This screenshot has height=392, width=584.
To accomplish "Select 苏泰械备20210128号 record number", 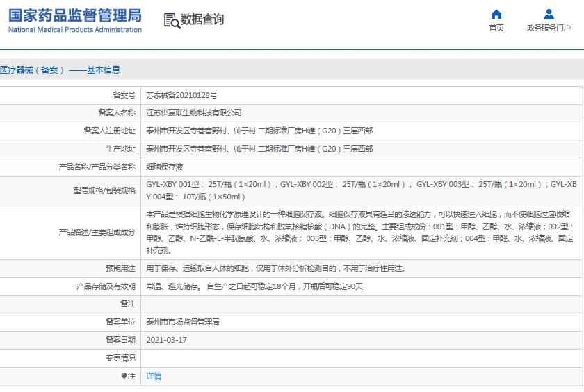I will tap(181, 95).
